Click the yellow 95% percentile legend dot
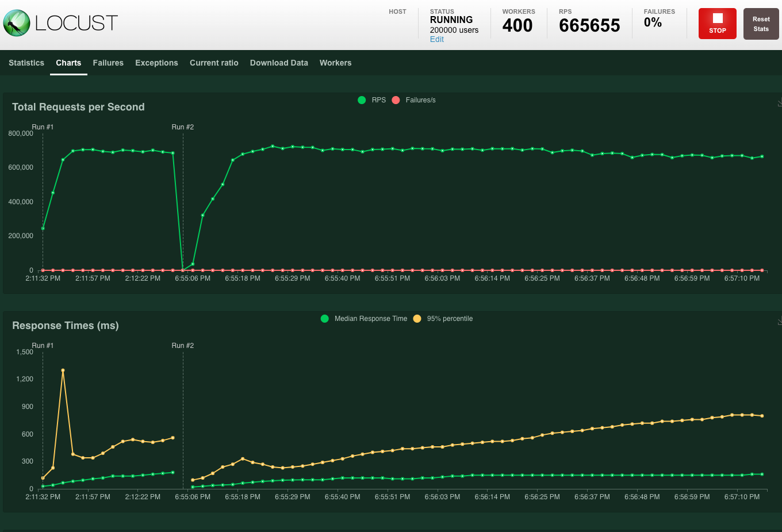This screenshot has width=782, height=532. click(x=417, y=319)
